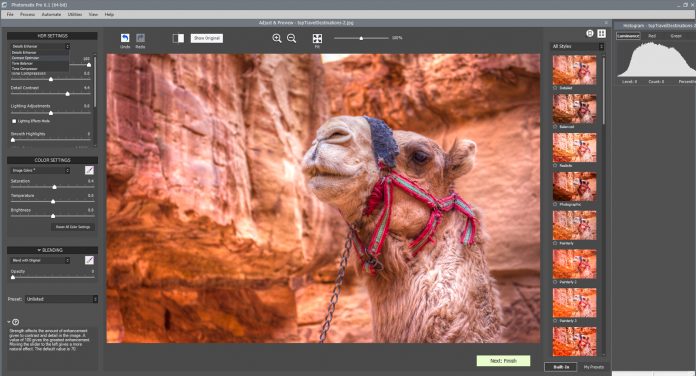
Task: Select the Painterly preset thumbnail
Action: pos(574,225)
